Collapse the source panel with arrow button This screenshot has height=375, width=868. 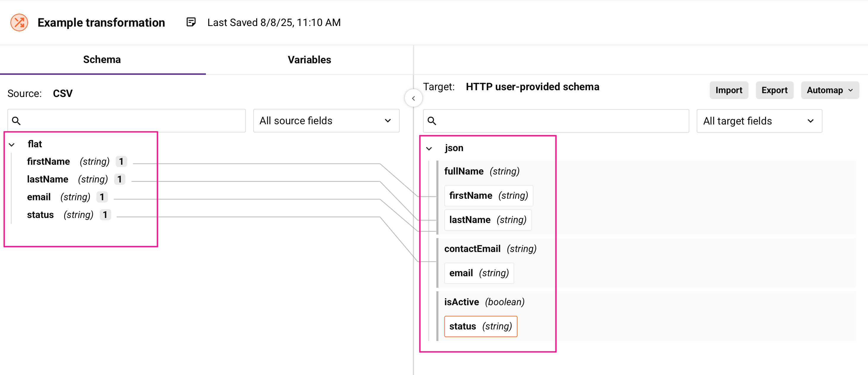(x=413, y=98)
